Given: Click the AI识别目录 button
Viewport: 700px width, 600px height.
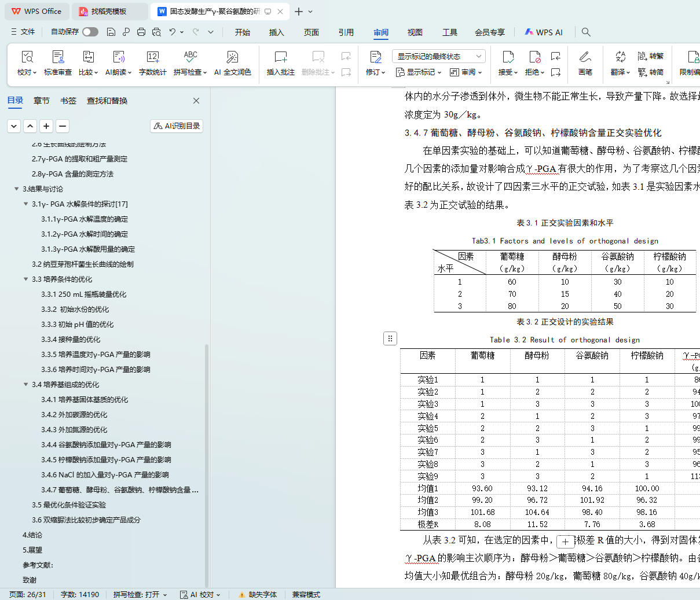Looking at the screenshot, I should point(177,126).
